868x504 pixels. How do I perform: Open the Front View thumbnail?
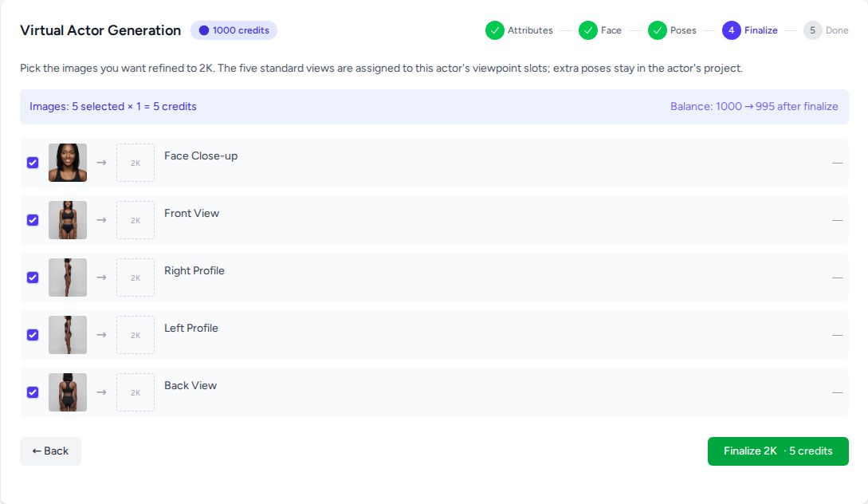(x=68, y=220)
